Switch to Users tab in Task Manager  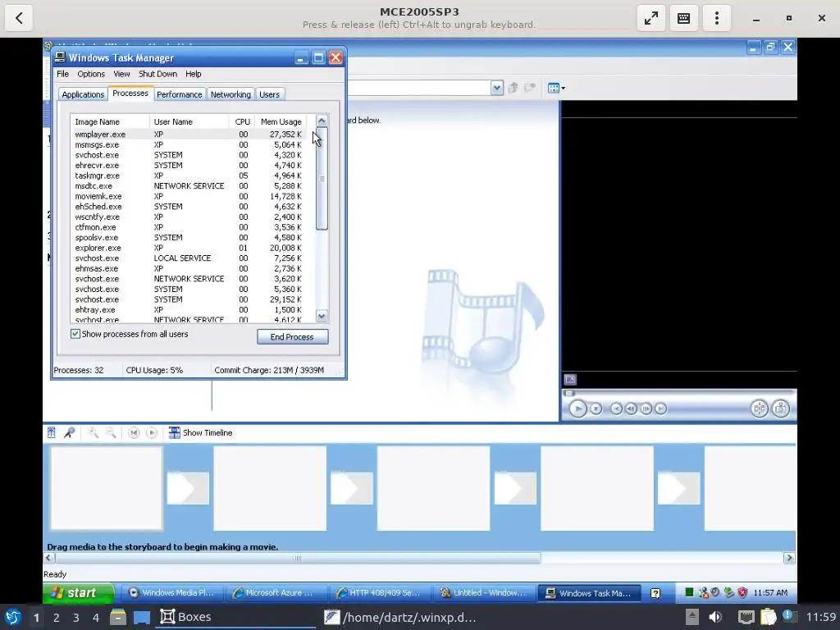pos(269,94)
